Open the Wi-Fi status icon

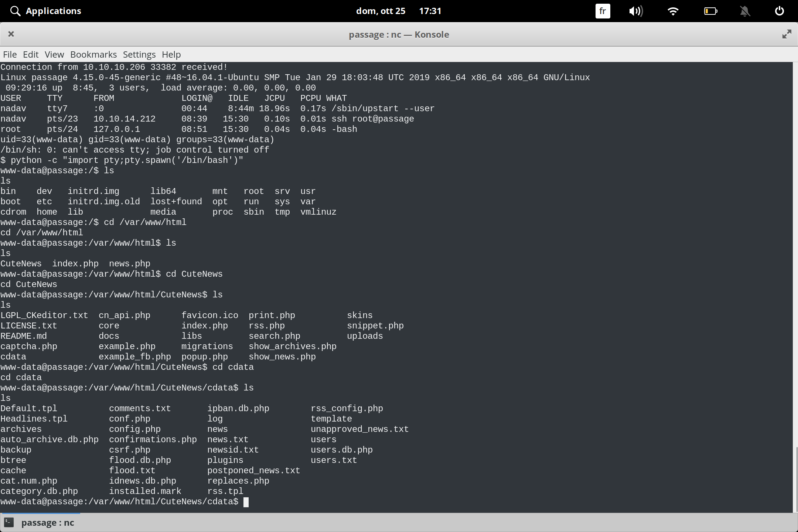pos(673,11)
